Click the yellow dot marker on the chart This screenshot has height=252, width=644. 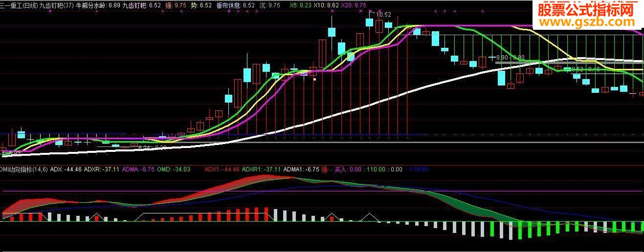[314, 79]
